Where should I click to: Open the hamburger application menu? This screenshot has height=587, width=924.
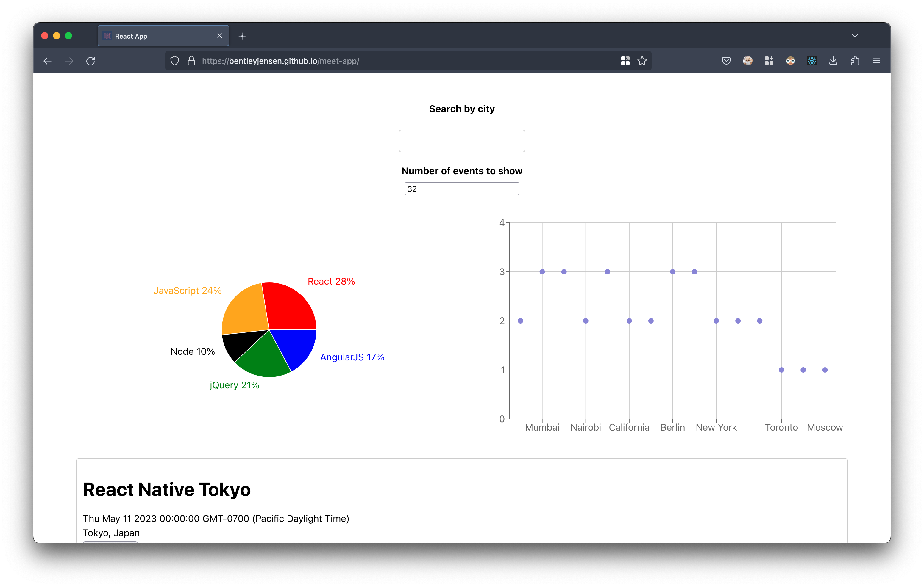(x=876, y=61)
